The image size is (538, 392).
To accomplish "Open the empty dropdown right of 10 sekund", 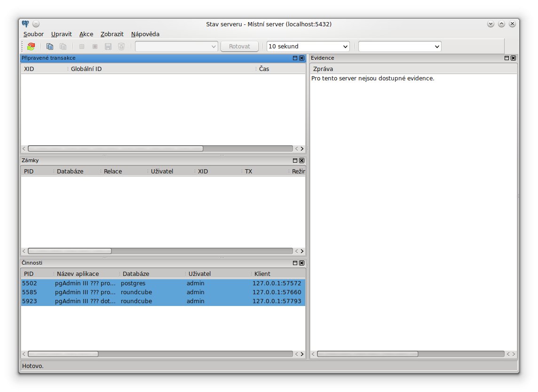I will point(400,47).
